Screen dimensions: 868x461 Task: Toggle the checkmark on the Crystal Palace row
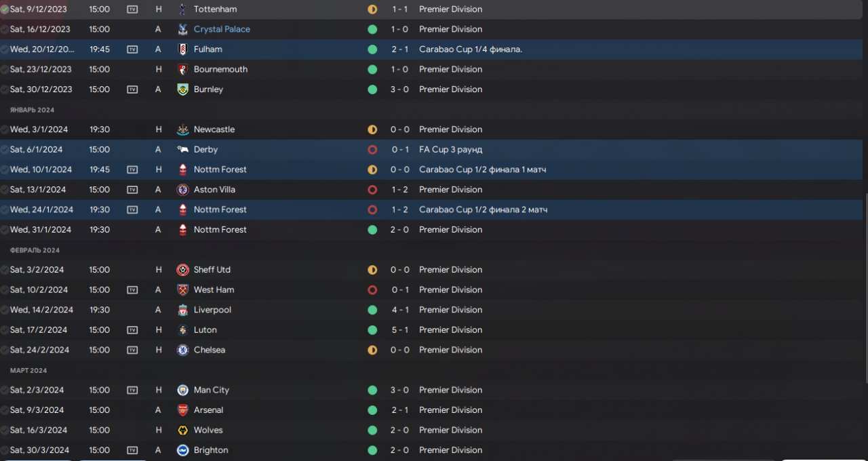click(5, 30)
